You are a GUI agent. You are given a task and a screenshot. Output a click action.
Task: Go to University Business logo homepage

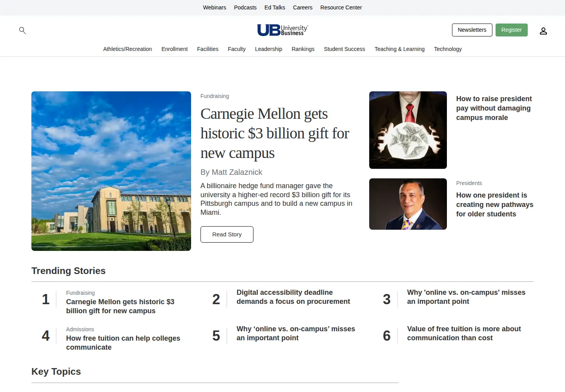point(282,30)
